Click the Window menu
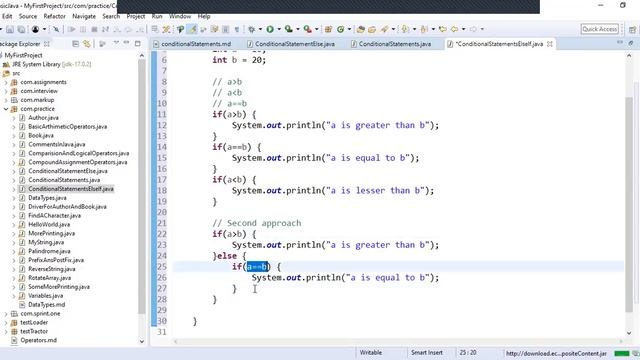 (x=180, y=16)
